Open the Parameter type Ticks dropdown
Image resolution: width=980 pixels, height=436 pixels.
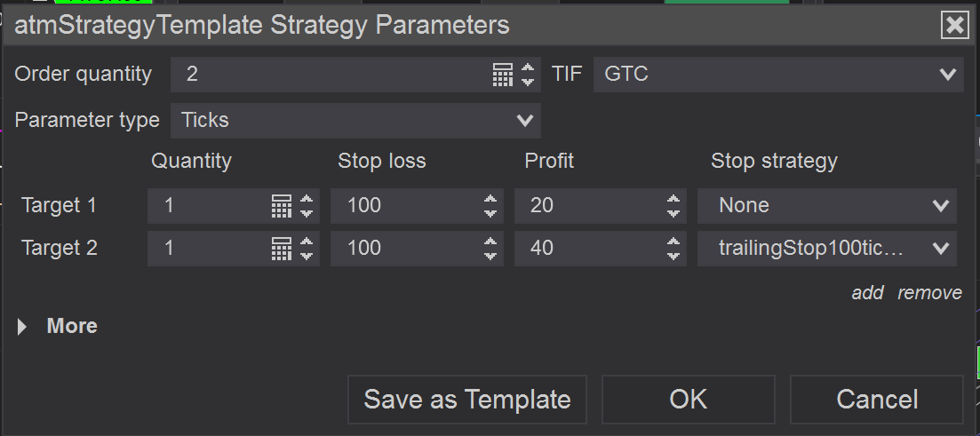tap(355, 120)
